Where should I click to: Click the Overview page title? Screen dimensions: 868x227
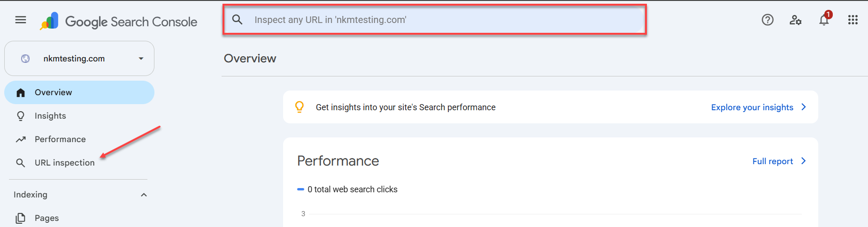250,59
